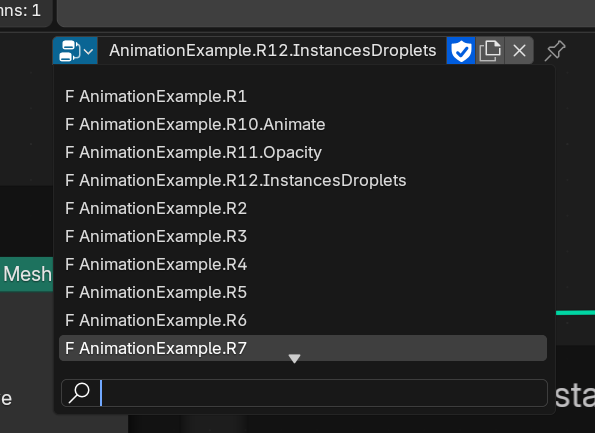Pick AnimationExample.R3 from the list
The width and height of the screenshot is (595, 433).
[303, 236]
